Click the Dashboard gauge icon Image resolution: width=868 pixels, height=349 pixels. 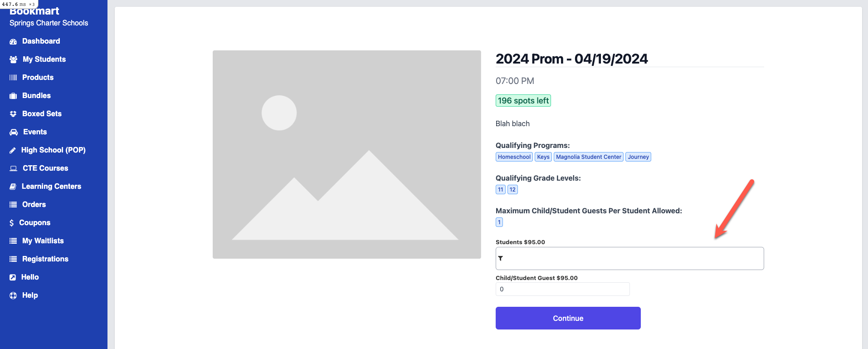[x=13, y=41]
